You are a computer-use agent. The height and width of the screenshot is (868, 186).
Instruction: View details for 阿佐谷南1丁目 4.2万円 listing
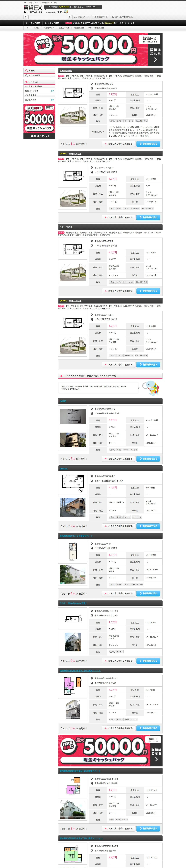(x=148, y=829)
